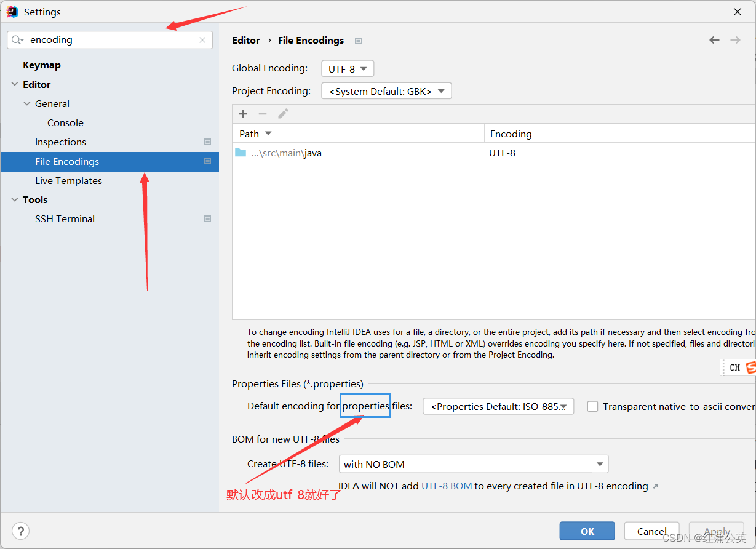Click project icon on Inspections row
Screen dimensions: 756x549
point(207,142)
